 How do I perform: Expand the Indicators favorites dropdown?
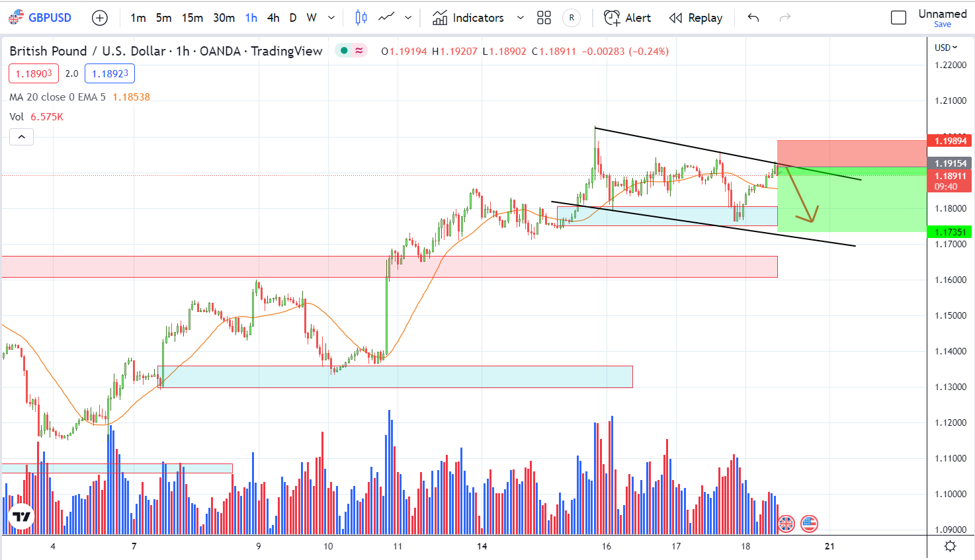[x=521, y=18]
